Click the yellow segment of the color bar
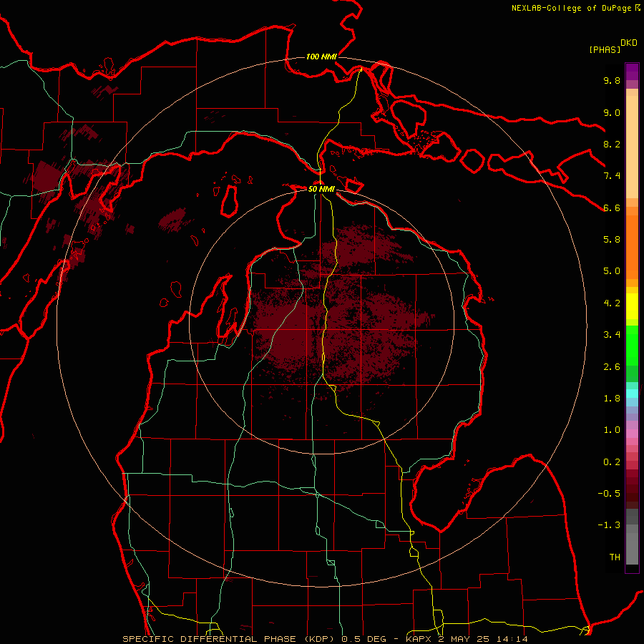644x644 pixels. [x=632, y=306]
